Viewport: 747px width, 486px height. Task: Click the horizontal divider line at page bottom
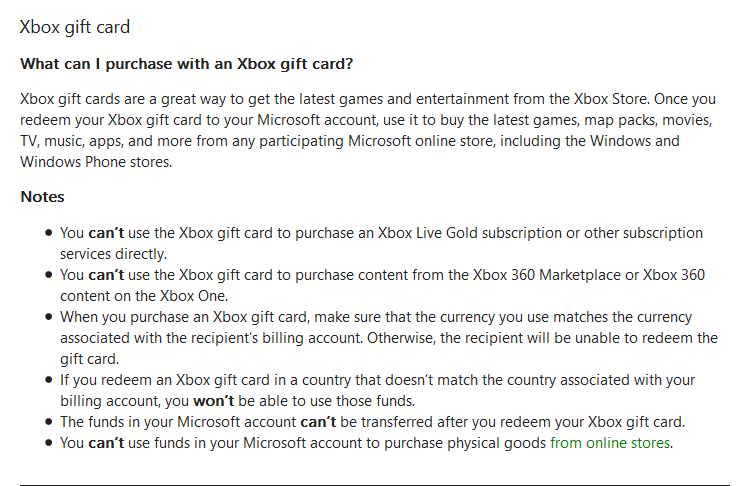click(x=374, y=485)
